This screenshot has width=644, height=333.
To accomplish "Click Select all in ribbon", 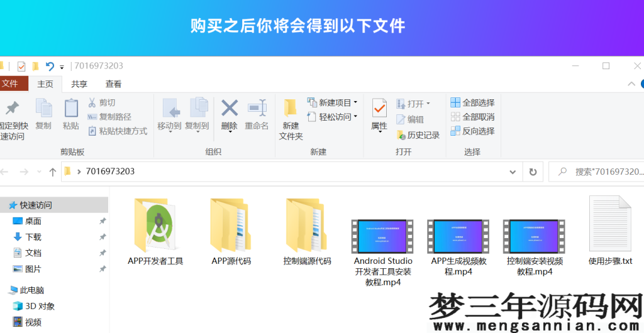I will click(472, 102).
